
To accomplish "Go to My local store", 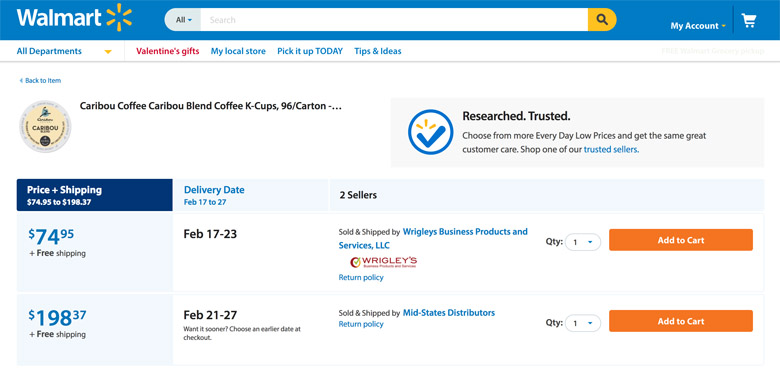I will click(238, 51).
